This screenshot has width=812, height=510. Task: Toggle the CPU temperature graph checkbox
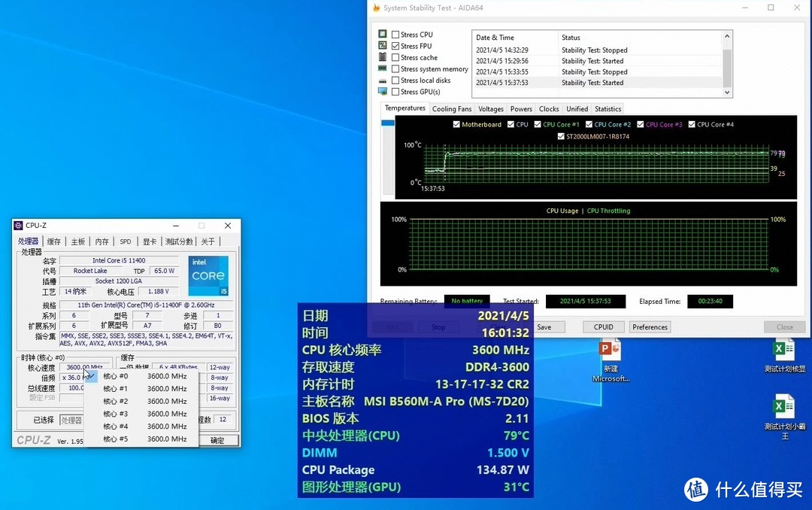click(x=511, y=124)
